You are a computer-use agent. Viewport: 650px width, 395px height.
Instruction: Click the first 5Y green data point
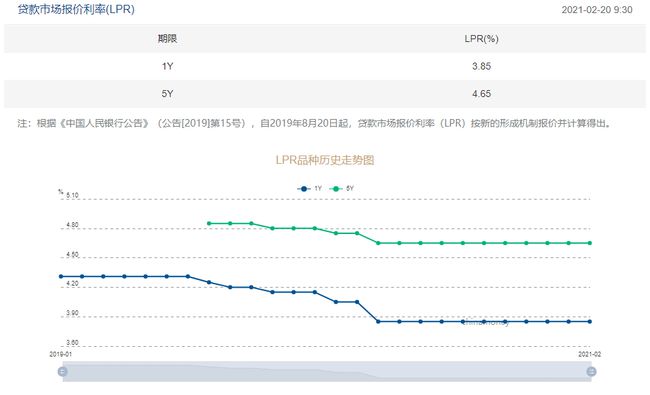click(209, 223)
